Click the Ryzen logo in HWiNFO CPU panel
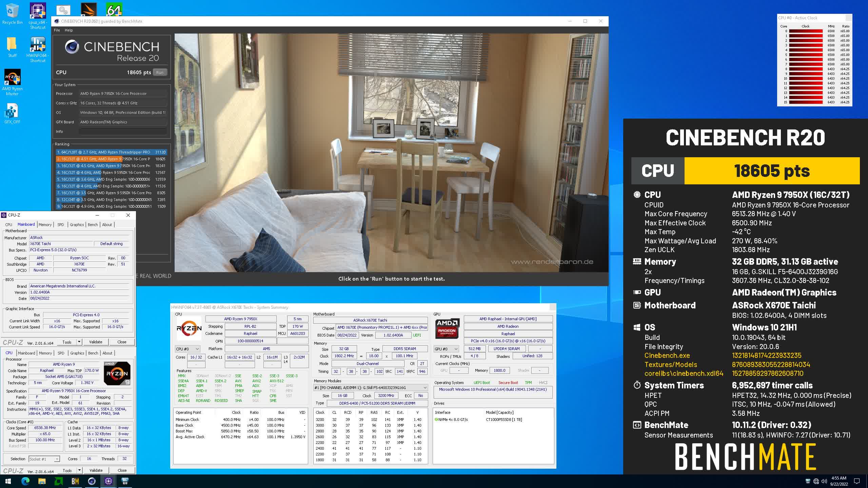Viewport: 868px width, 488px height. pos(189,328)
